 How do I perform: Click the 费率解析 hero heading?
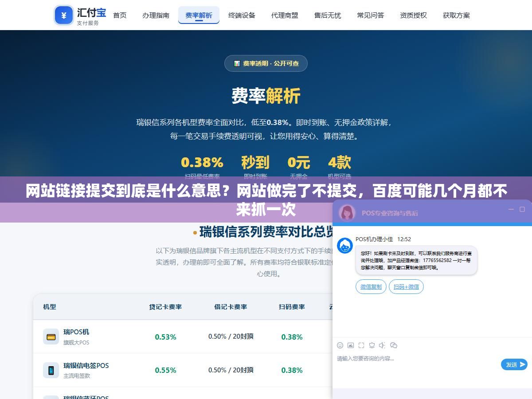coord(266,96)
